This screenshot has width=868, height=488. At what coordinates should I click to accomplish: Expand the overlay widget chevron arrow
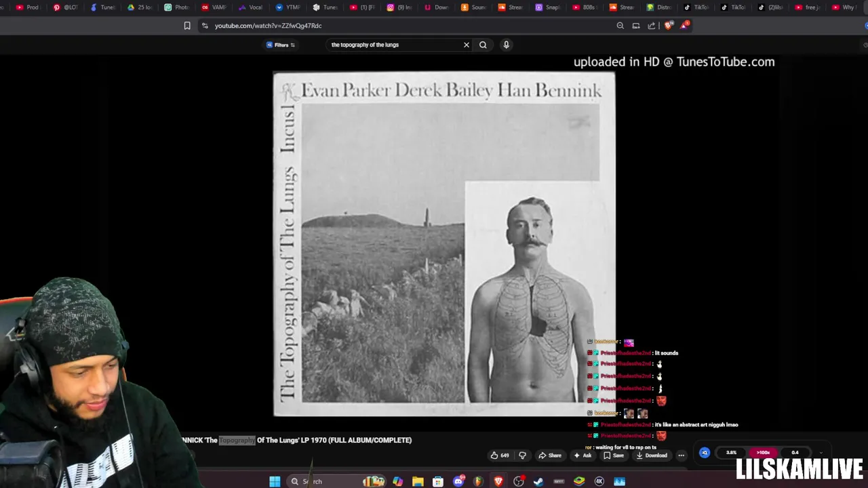[821, 453]
